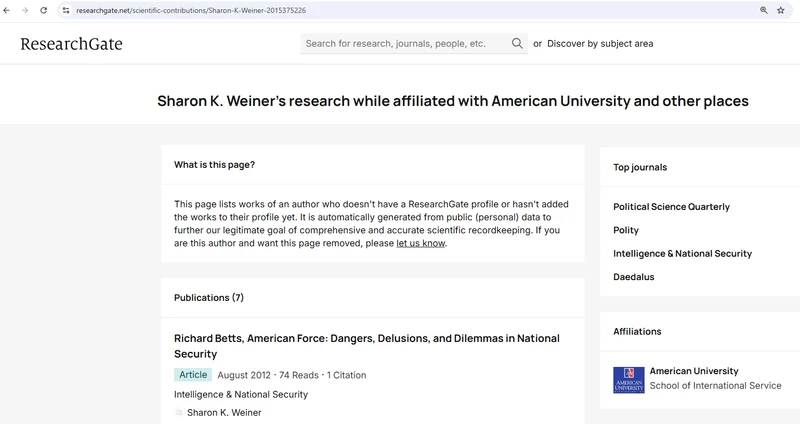This screenshot has height=424, width=800.
Task: Click the browser forward arrow
Action: [24, 10]
